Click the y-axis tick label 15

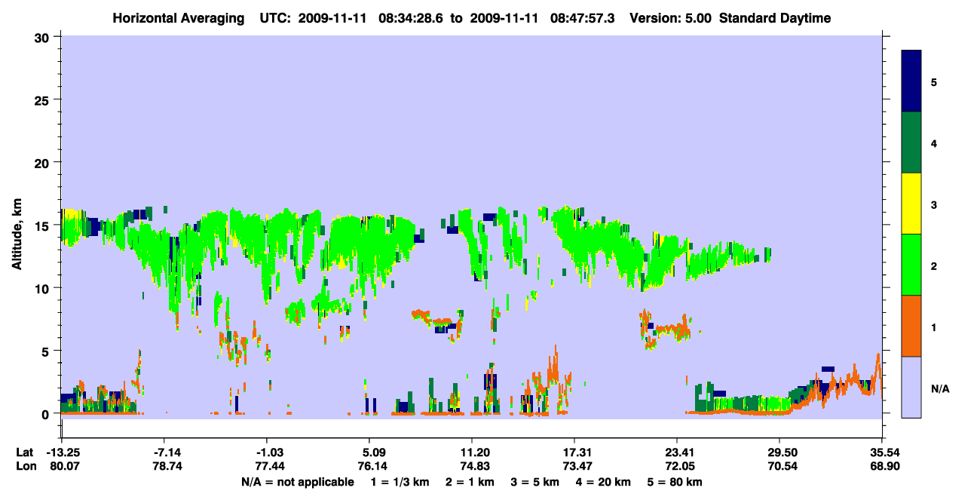pyautogui.click(x=44, y=225)
